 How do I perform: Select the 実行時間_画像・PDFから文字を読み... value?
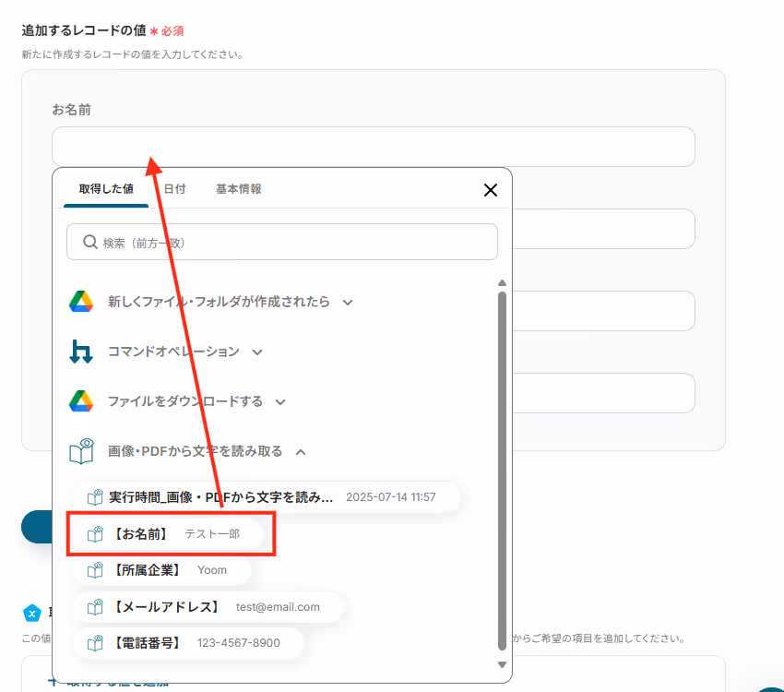click(267, 497)
